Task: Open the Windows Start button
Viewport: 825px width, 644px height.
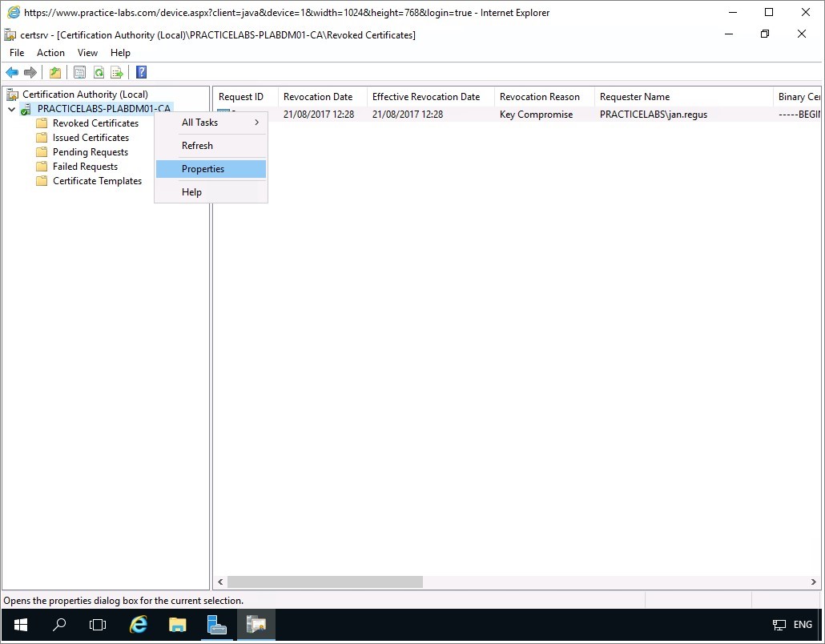Action: (21, 625)
